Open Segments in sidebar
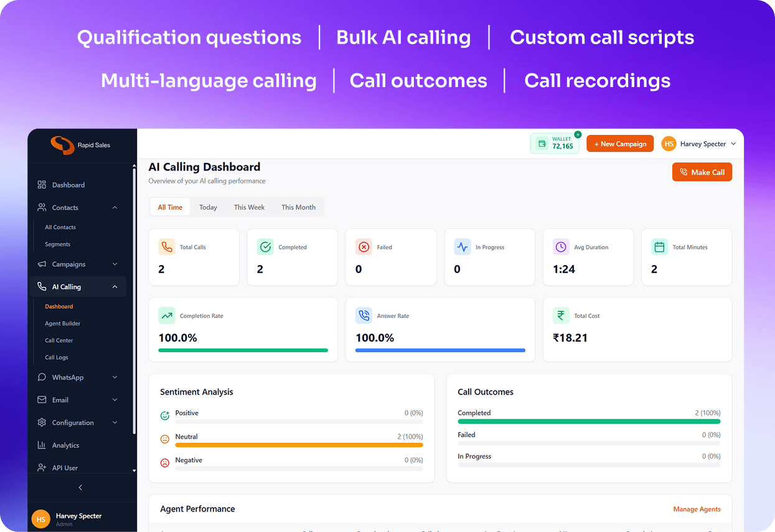 pos(57,244)
